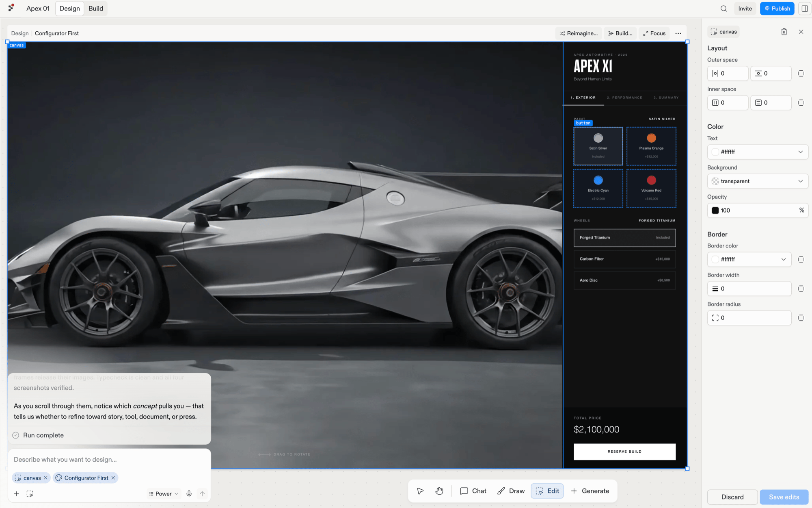The height and width of the screenshot is (508, 812).
Task: Select the Generate mode
Action: point(590,491)
